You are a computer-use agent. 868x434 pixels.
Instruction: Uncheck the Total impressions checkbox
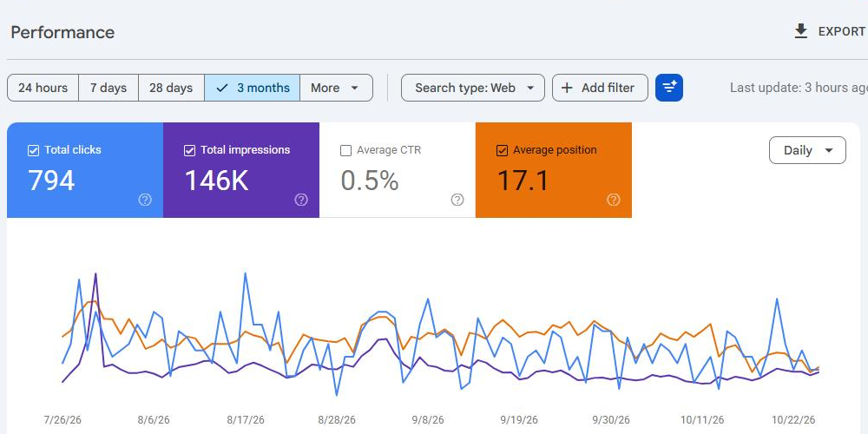coord(189,150)
